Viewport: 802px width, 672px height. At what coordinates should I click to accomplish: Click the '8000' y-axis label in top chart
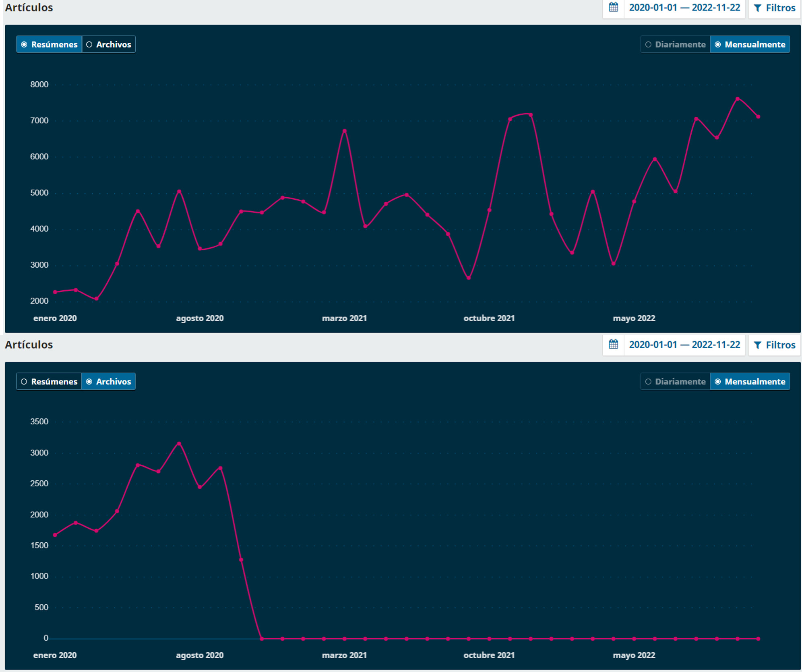click(x=39, y=85)
